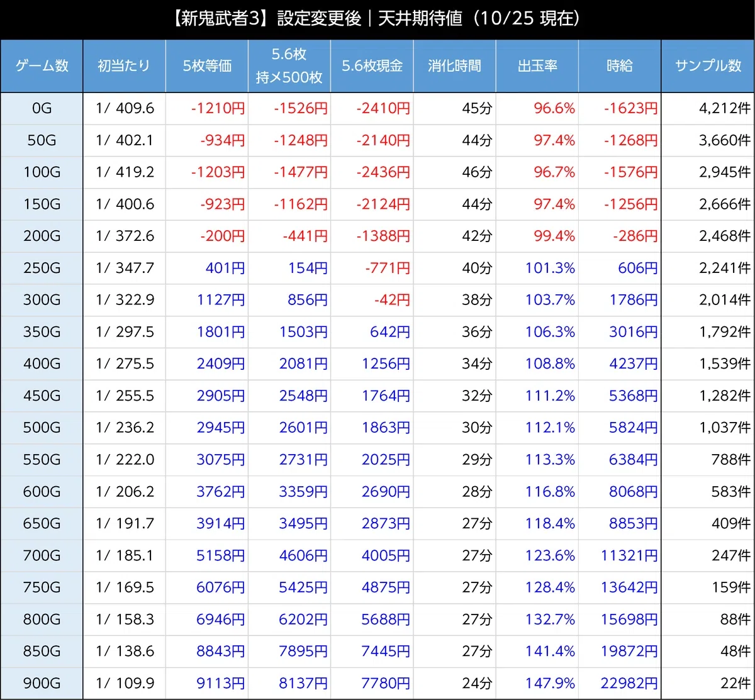Click the 1/ 409.6 first-hit cell

tap(124, 109)
